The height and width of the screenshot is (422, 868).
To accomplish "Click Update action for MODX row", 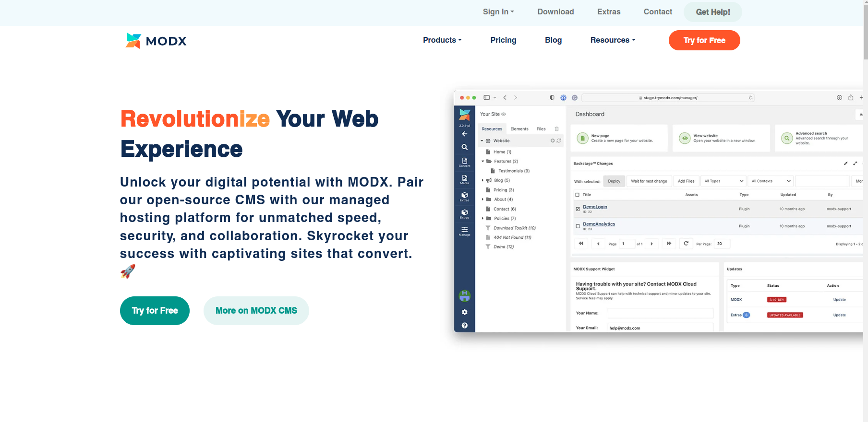I will click(839, 300).
